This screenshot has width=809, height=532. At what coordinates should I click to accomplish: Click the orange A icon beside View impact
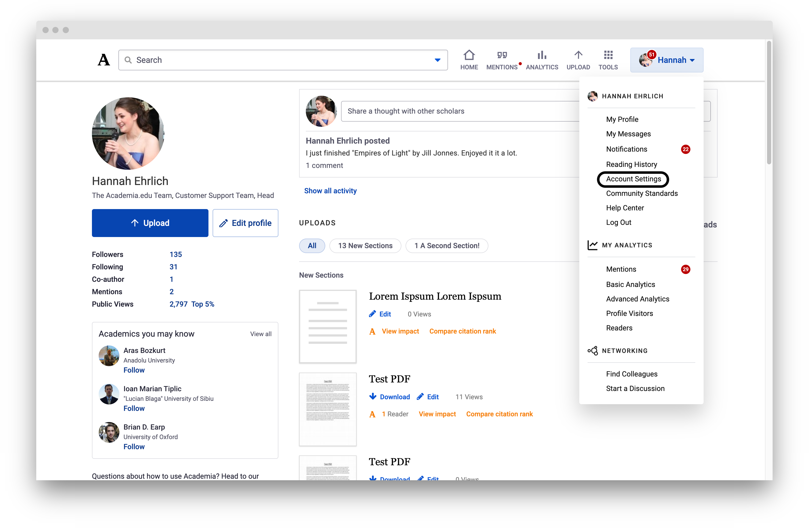point(372,331)
